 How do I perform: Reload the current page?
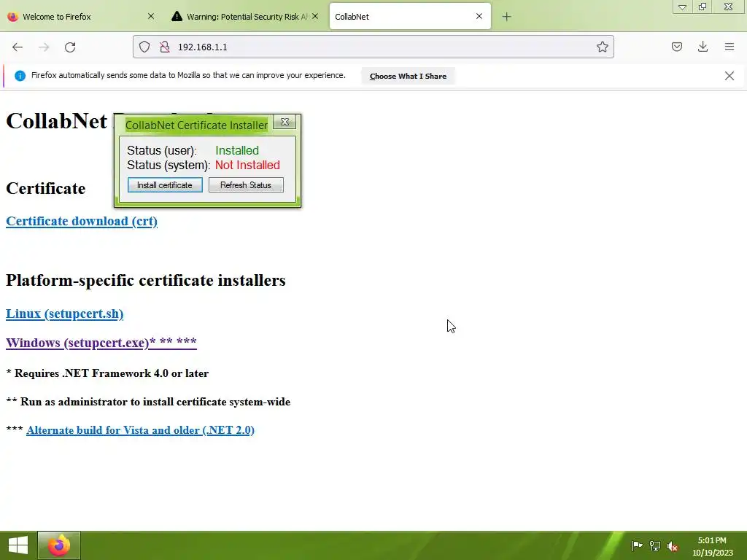(x=70, y=47)
